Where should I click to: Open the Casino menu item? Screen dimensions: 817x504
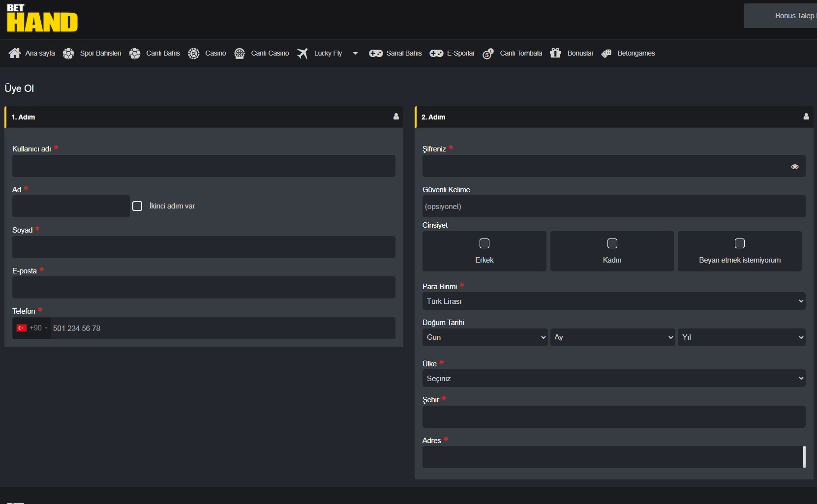pos(215,53)
